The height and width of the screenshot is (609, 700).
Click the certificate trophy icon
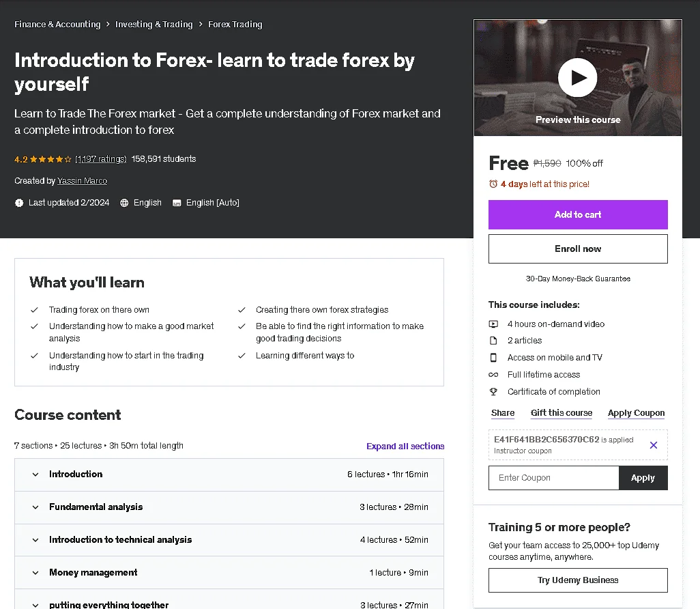(493, 391)
